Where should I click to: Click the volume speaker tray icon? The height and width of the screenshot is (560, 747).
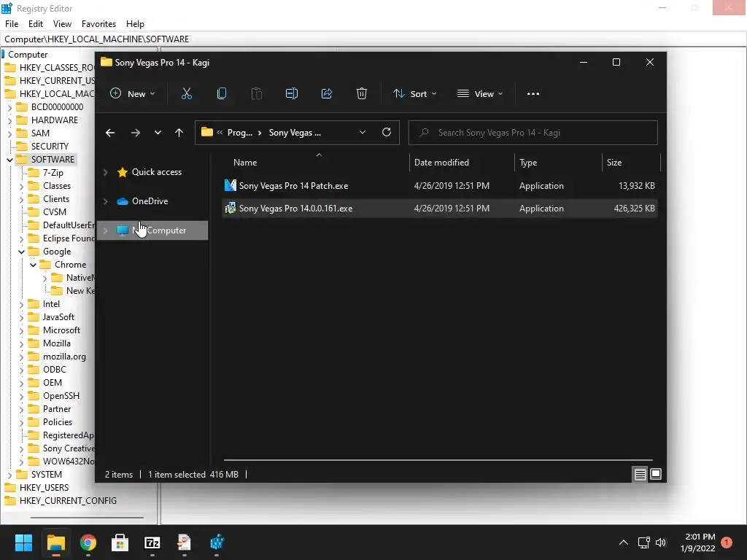661,542
